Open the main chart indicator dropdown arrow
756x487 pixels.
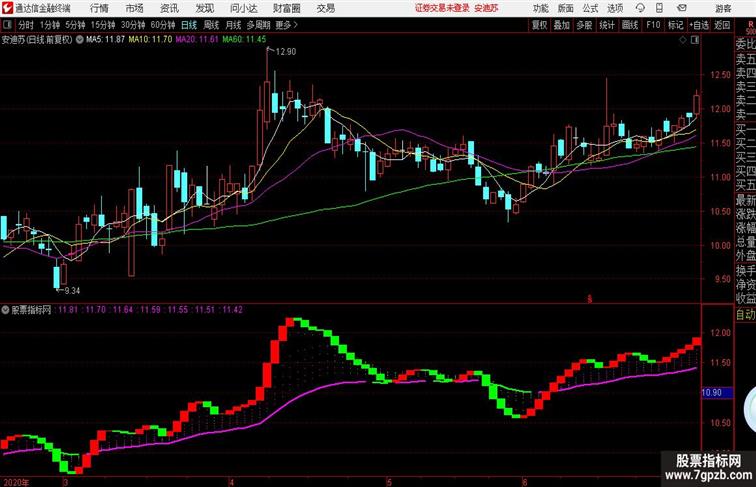pyautogui.click(x=80, y=40)
